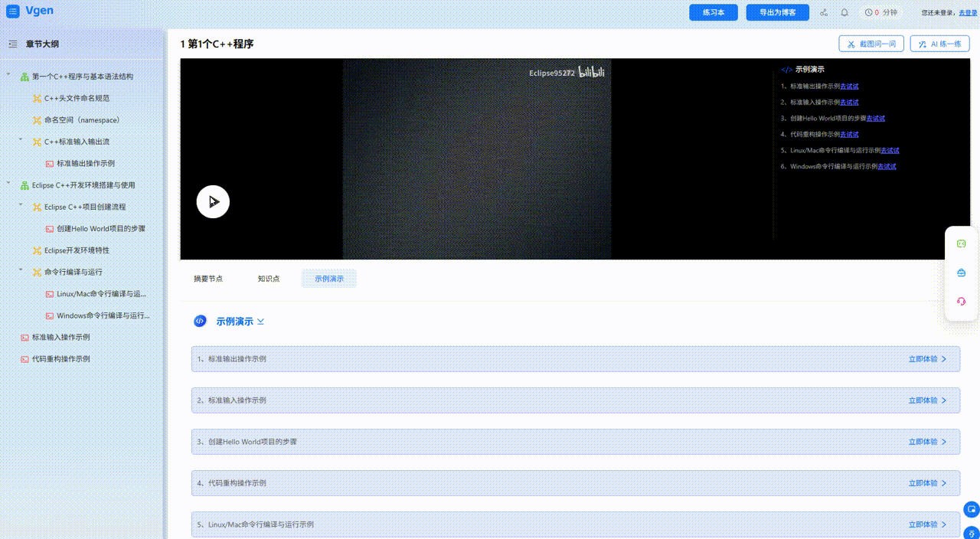The width and height of the screenshot is (980, 539).
Task: Click the 去登录 link
Action: (x=968, y=13)
